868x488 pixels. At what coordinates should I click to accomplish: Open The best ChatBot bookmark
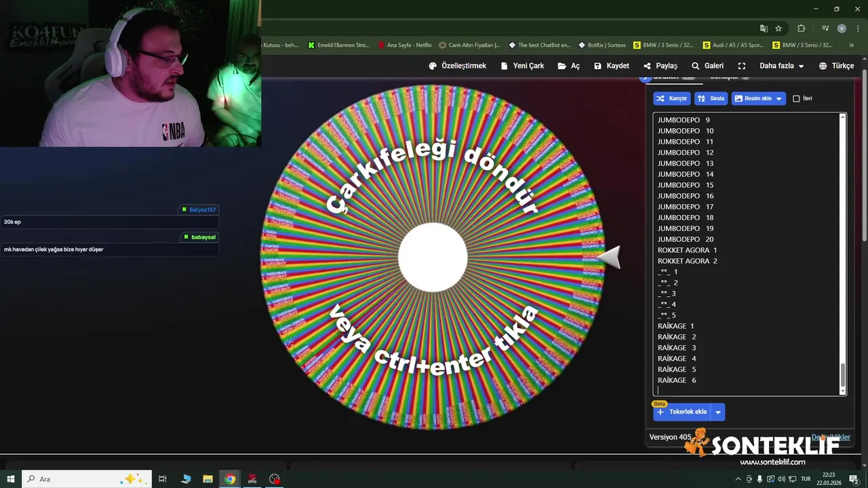click(540, 45)
